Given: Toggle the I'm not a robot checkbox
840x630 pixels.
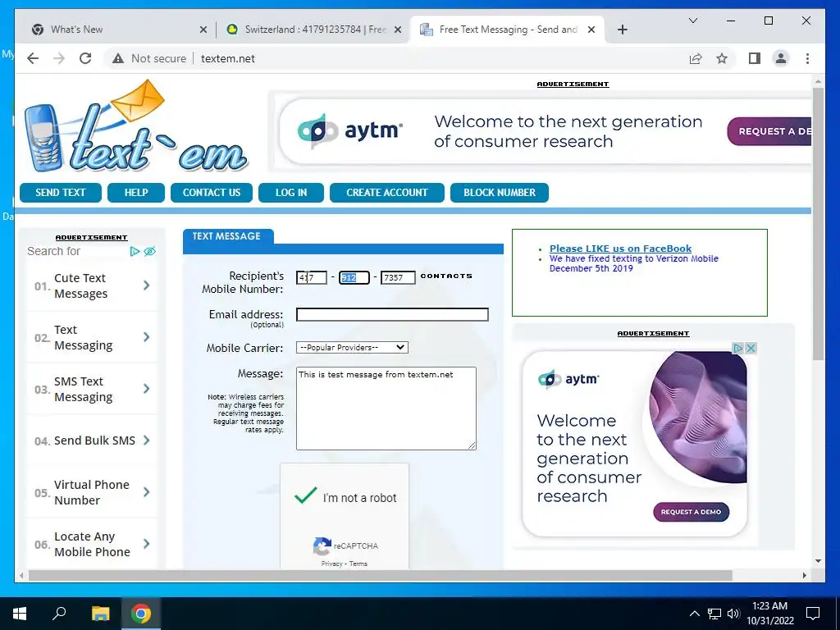Looking at the screenshot, I should coord(306,496).
